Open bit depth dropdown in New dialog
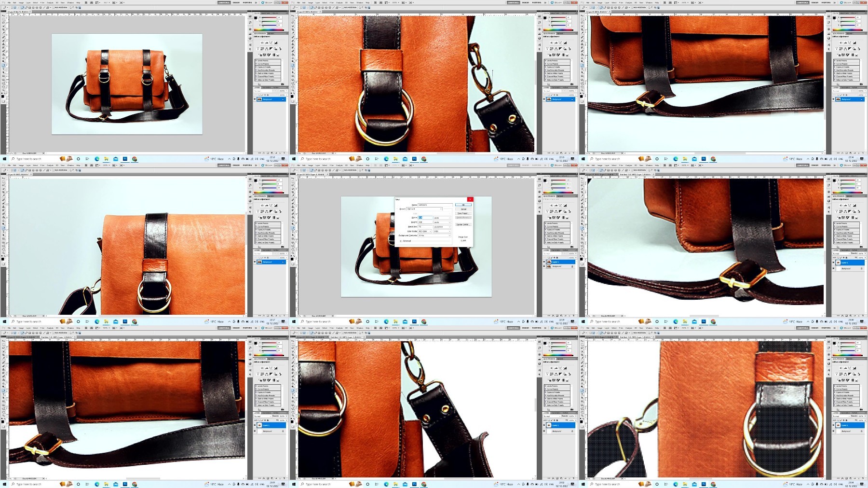The image size is (868, 488). (442, 231)
